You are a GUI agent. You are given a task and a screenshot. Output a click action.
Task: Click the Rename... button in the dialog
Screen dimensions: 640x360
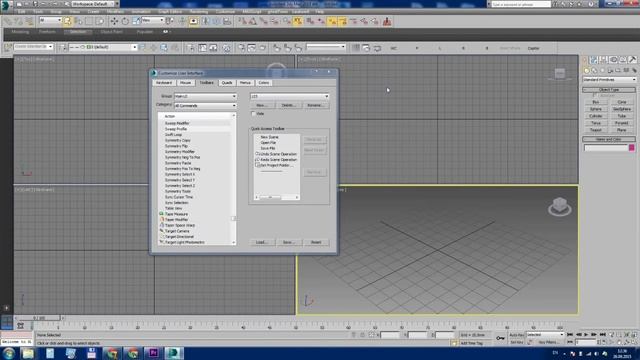315,105
